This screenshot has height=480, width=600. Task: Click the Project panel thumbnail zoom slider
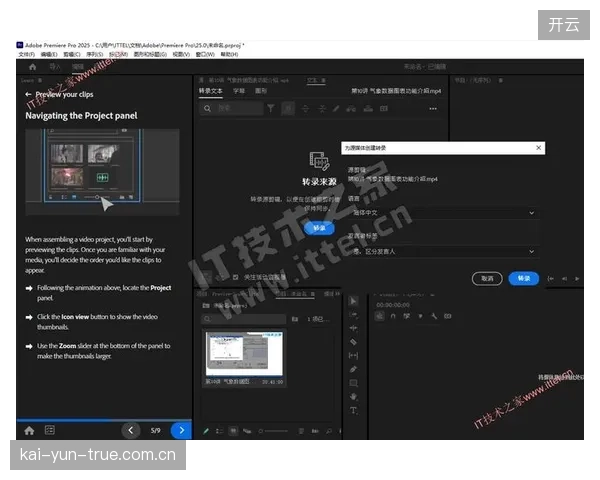click(x=274, y=431)
